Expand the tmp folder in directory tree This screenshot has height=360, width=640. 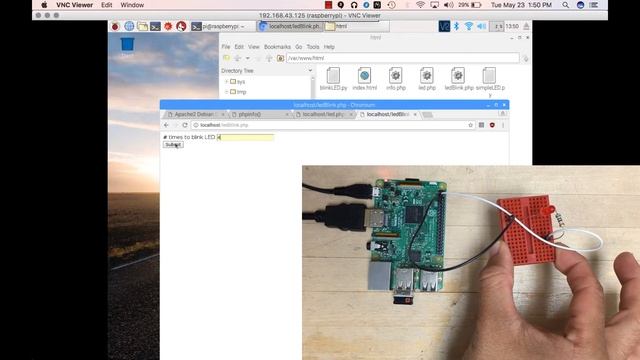click(227, 92)
